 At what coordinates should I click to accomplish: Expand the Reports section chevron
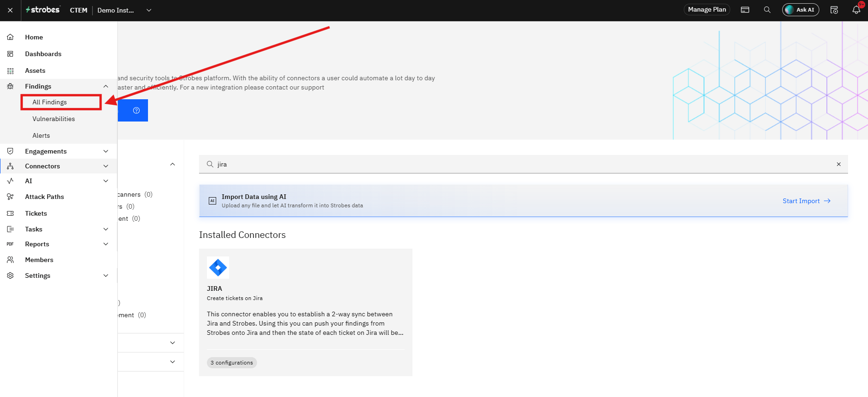click(x=106, y=244)
